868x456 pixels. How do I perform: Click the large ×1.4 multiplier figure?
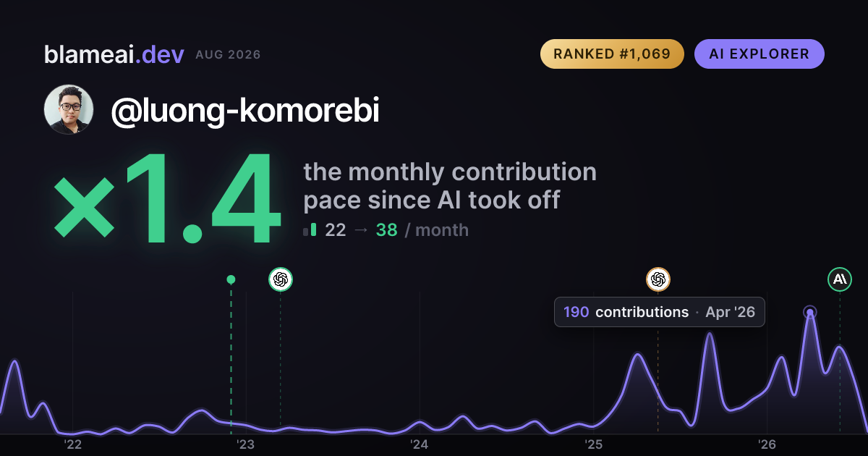tap(167, 200)
